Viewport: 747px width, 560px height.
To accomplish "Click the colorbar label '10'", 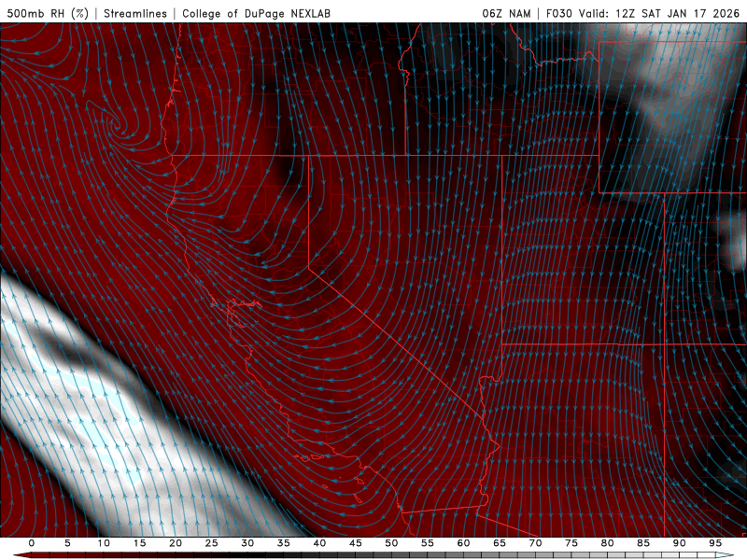I will (104, 543).
